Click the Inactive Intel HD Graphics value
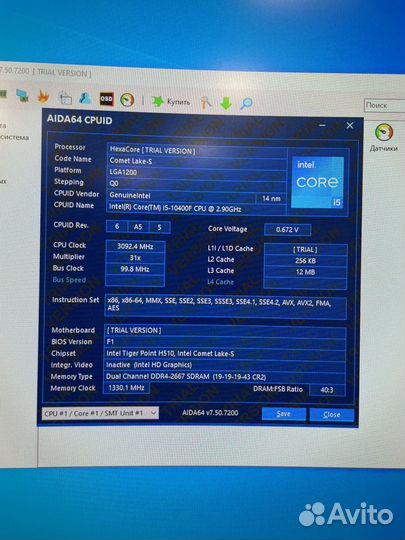The width and height of the screenshot is (405, 540). coord(225,365)
